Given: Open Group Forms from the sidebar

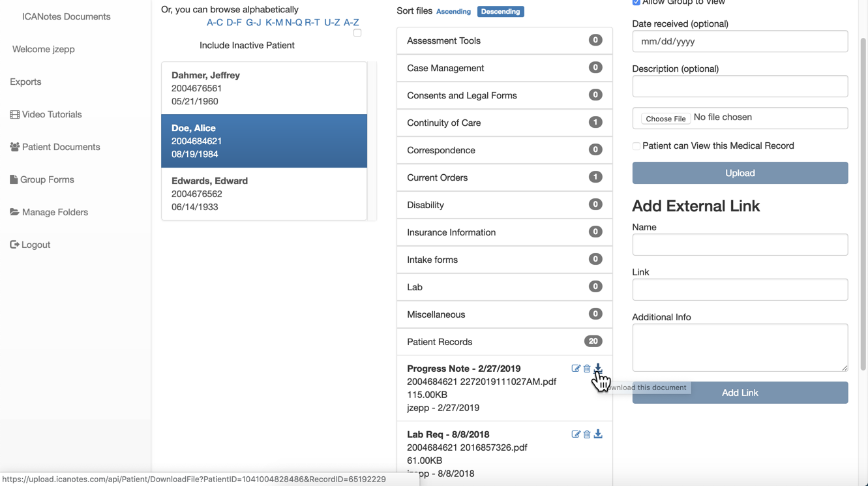Looking at the screenshot, I should [47, 179].
